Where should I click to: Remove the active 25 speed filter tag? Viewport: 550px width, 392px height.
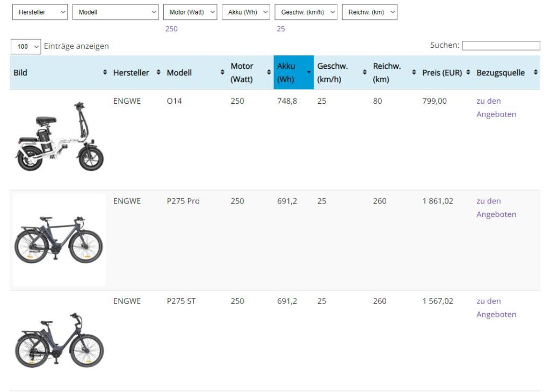click(280, 29)
